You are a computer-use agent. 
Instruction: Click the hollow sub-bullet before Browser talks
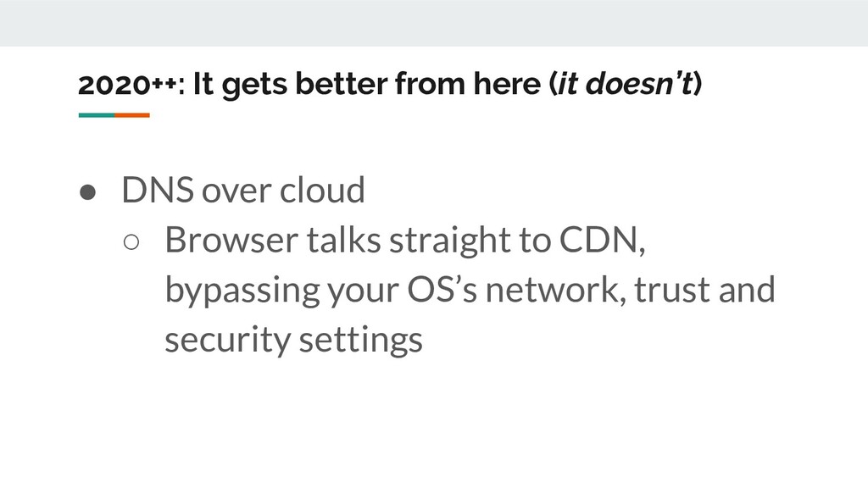(x=131, y=241)
